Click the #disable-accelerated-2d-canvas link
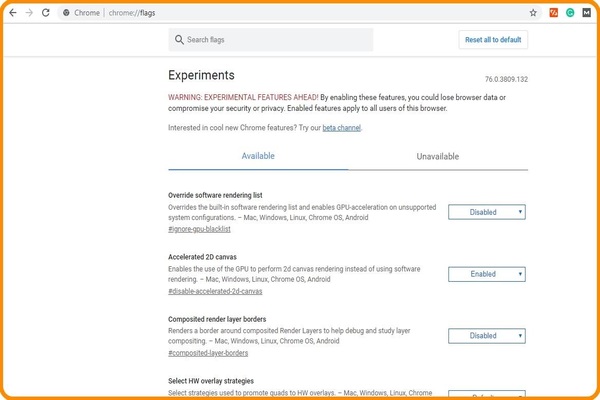Viewport: 600px width, 400px height. click(x=215, y=291)
